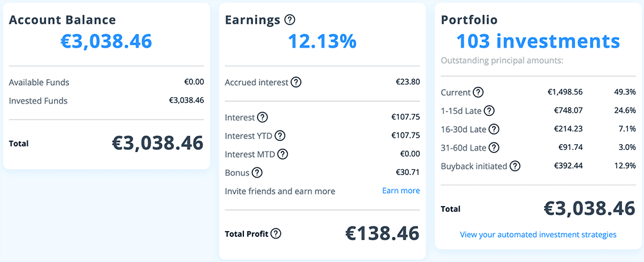Open View your automated investment strategies link
Image resolution: width=644 pixels, height=262 pixels.
coord(538,235)
